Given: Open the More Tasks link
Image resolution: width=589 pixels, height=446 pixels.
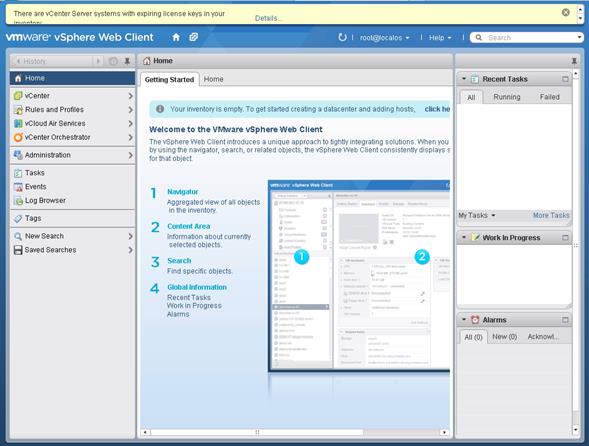Looking at the screenshot, I should click(551, 215).
